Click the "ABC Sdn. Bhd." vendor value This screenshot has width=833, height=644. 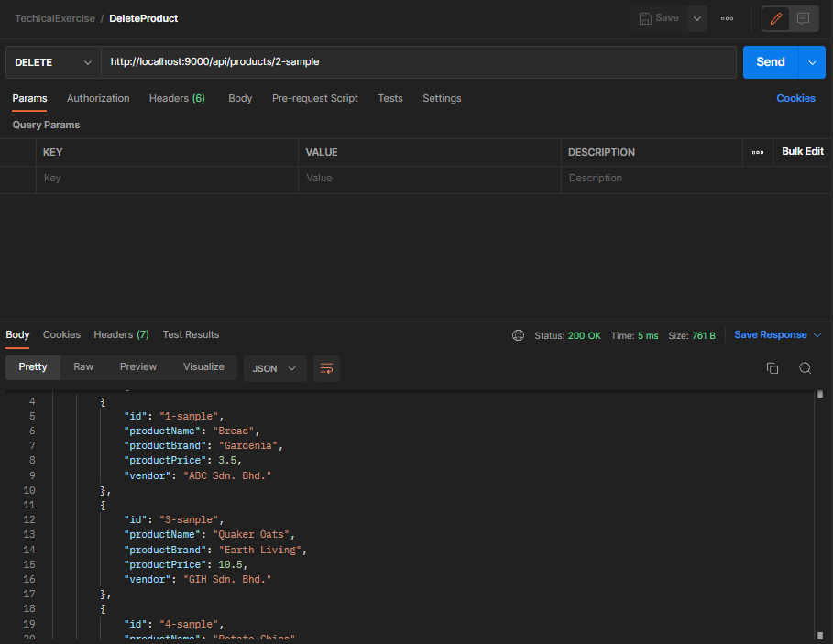tap(227, 475)
